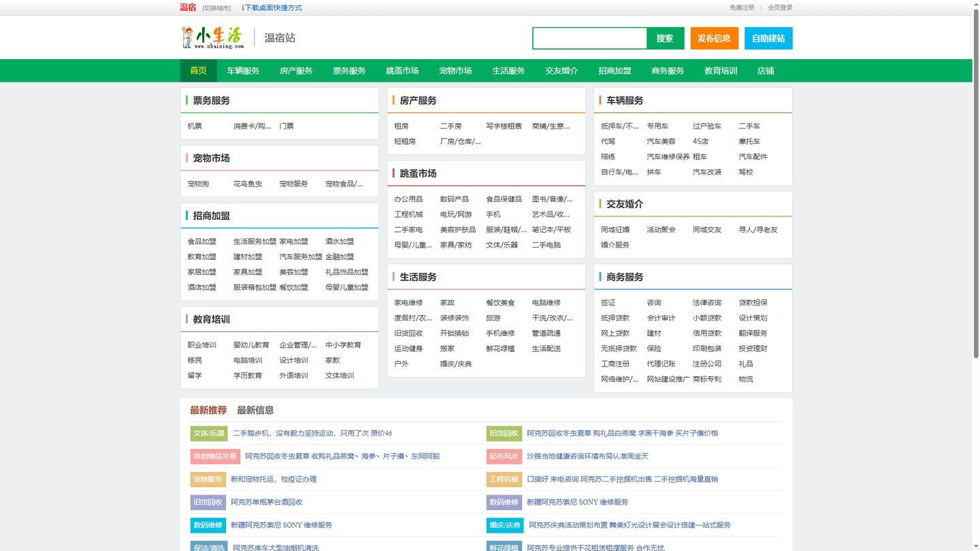The width and height of the screenshot is (980, 551).
Task: Click the 职业培训 link
Action: pos(202,346)
